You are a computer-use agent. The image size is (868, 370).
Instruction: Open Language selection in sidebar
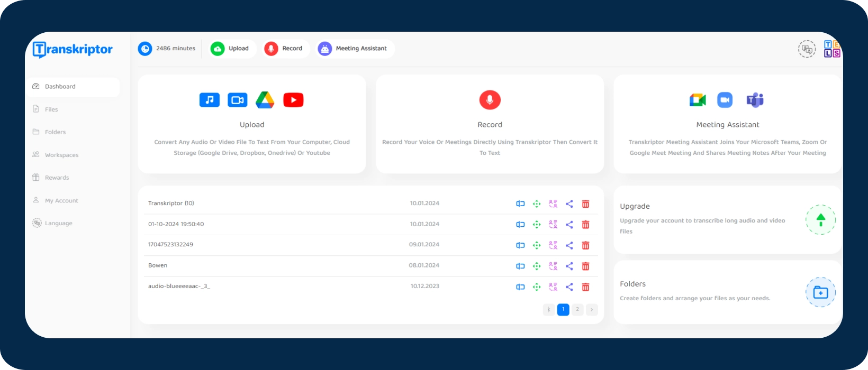(x=58, y=224)
